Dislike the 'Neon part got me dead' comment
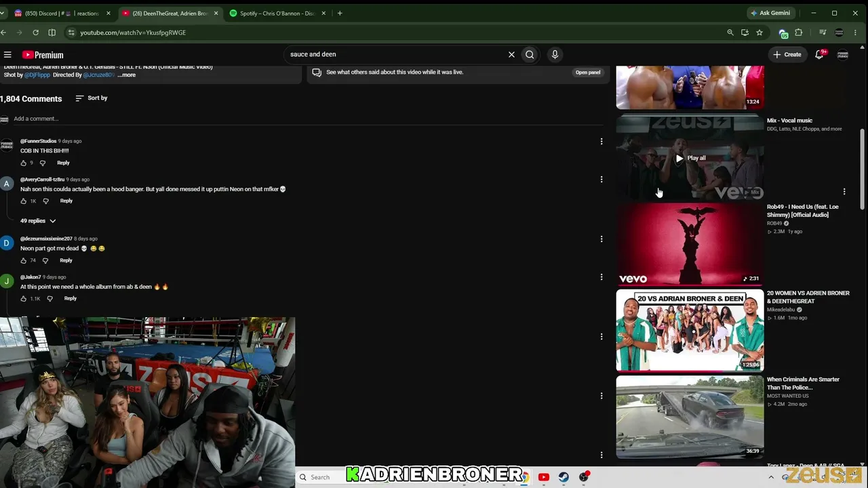 click(x=45, y=261)
